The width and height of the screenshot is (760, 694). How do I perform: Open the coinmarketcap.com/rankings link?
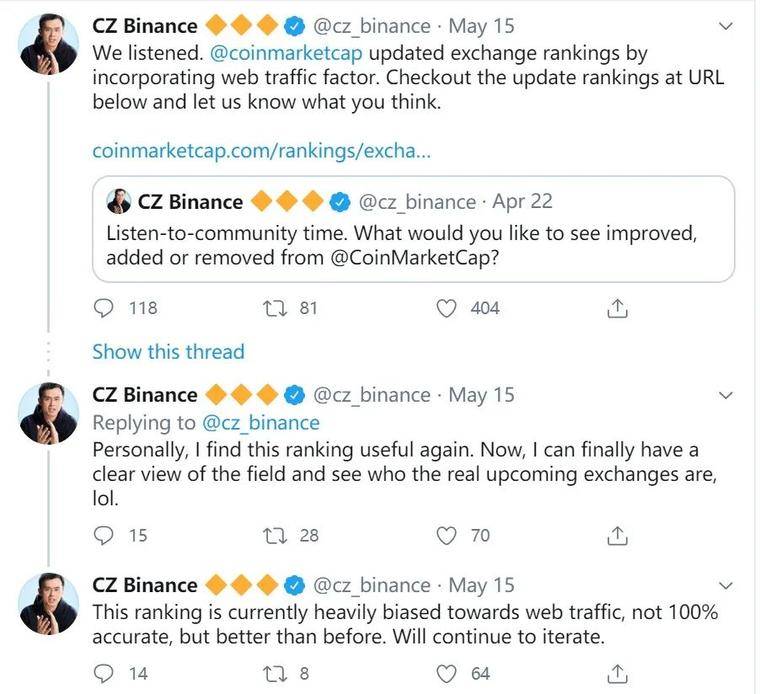pos(262,150)
